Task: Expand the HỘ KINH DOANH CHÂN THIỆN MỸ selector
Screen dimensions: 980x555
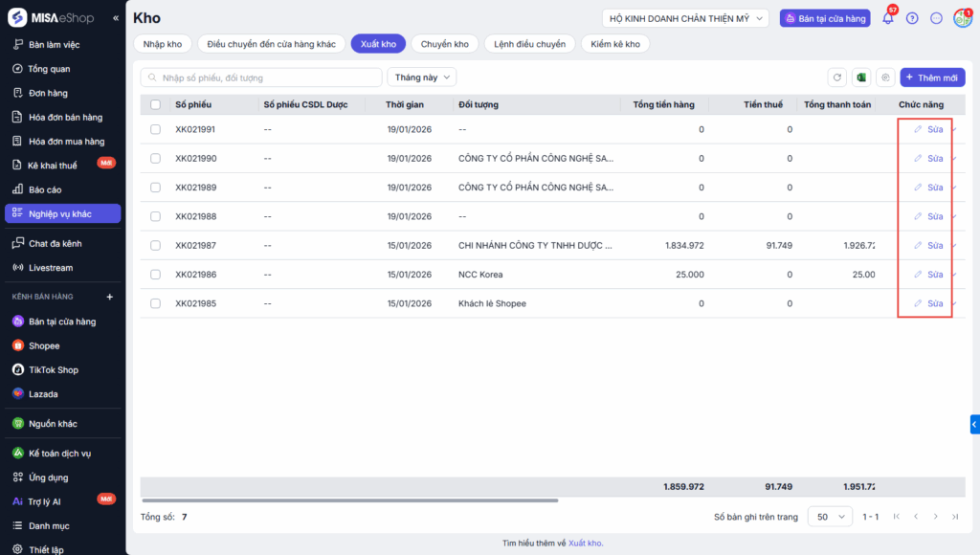Action: 685,18
